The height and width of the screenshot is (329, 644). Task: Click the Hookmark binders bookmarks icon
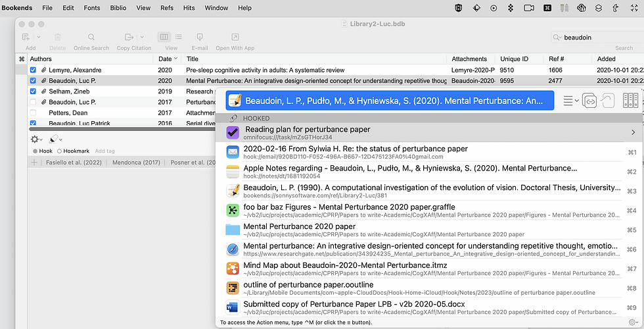pyautogui.click(x=630, y=100)
